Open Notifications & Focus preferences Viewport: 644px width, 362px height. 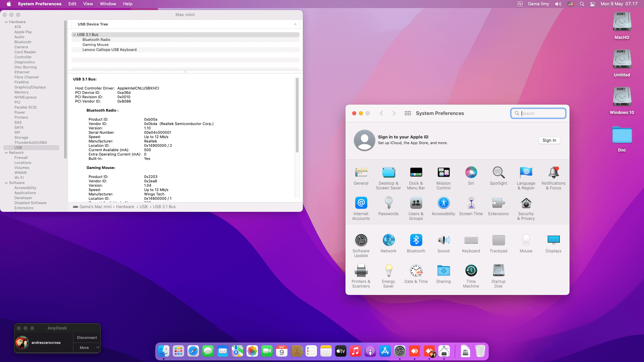tap(553, 178)
